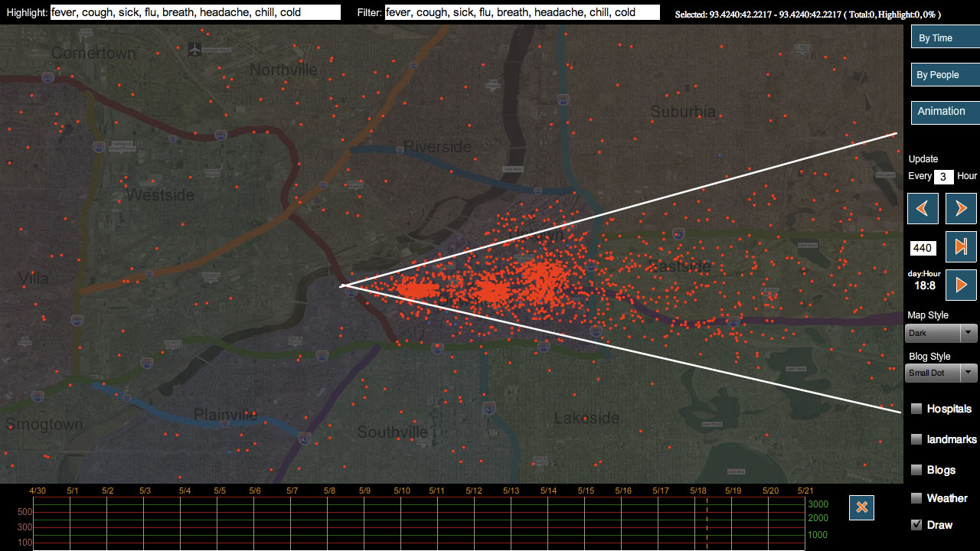Click the highway shield marker near Southville

click(304, 439)
